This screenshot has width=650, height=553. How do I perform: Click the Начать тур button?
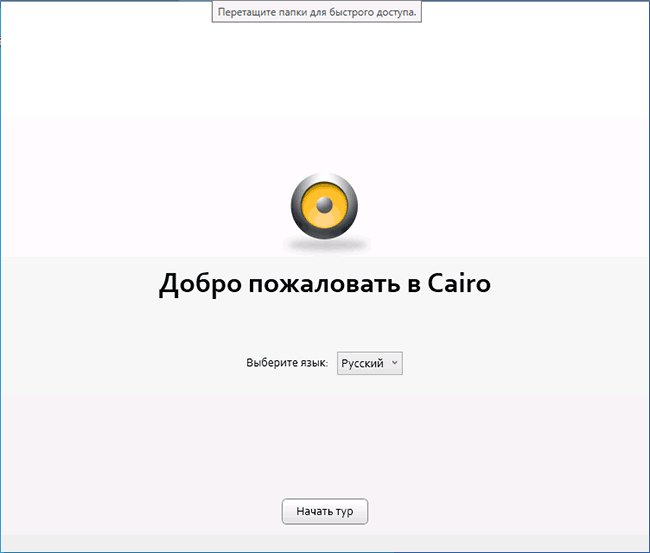(325, 511)
